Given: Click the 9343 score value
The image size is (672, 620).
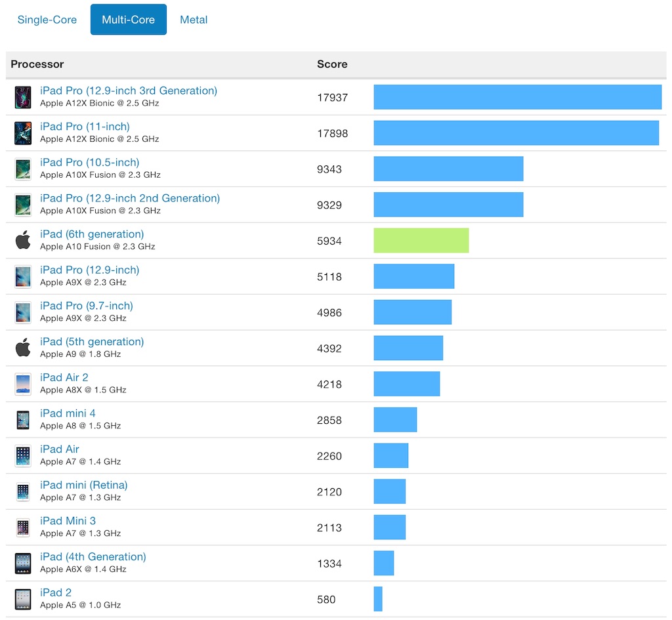Looking at the screenshot, I should [x=329, y=169].
